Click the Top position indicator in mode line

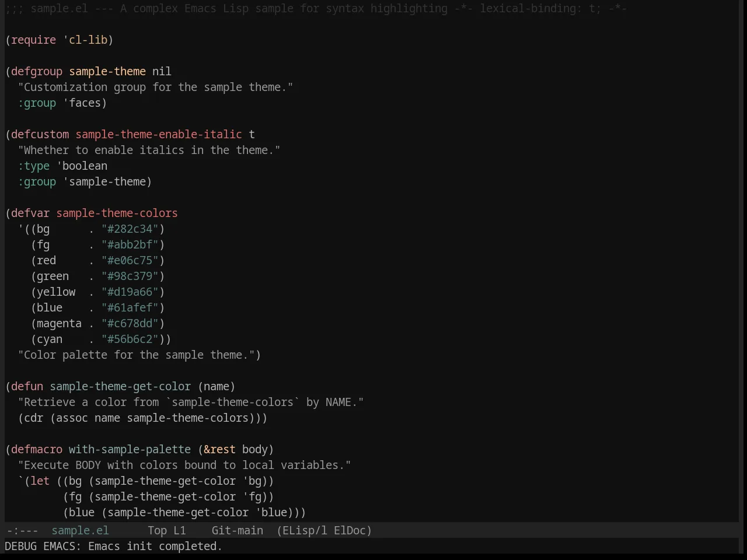157,530
